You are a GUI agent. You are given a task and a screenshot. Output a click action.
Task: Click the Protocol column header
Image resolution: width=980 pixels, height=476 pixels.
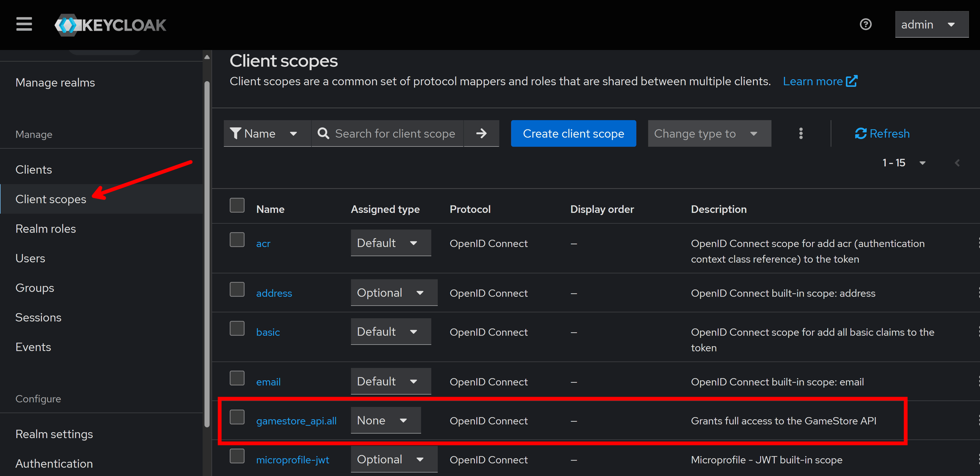470,209
